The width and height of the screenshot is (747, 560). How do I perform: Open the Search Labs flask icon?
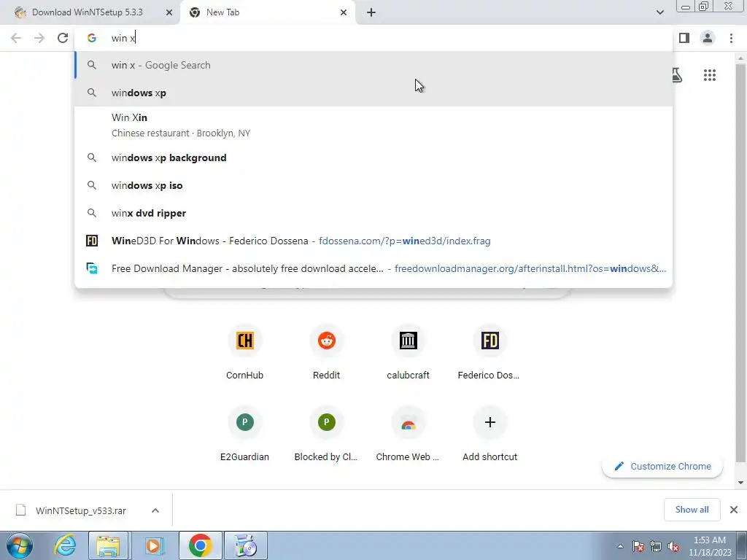(676, 75)
